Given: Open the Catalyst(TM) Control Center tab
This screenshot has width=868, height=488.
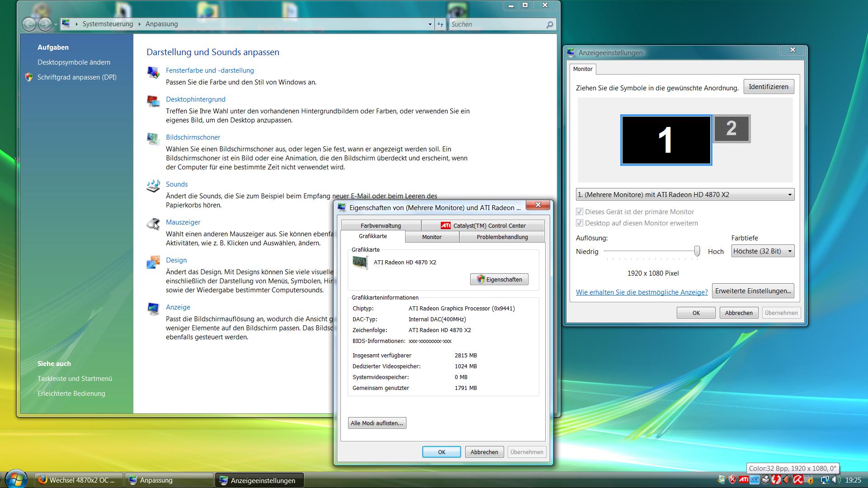Looking at the screenshot, I should (x=483, y=225).
